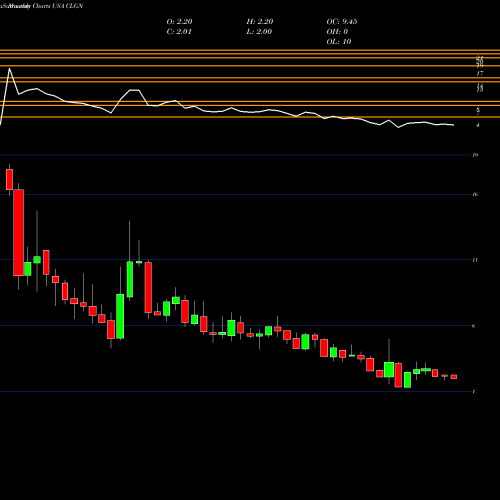Select the high value 'H: 2.20'

260,22
